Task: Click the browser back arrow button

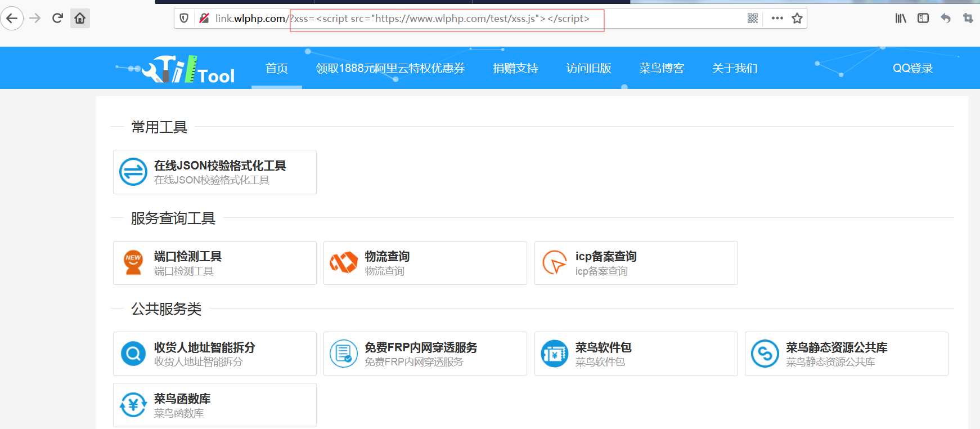Action: click(11, 18)
